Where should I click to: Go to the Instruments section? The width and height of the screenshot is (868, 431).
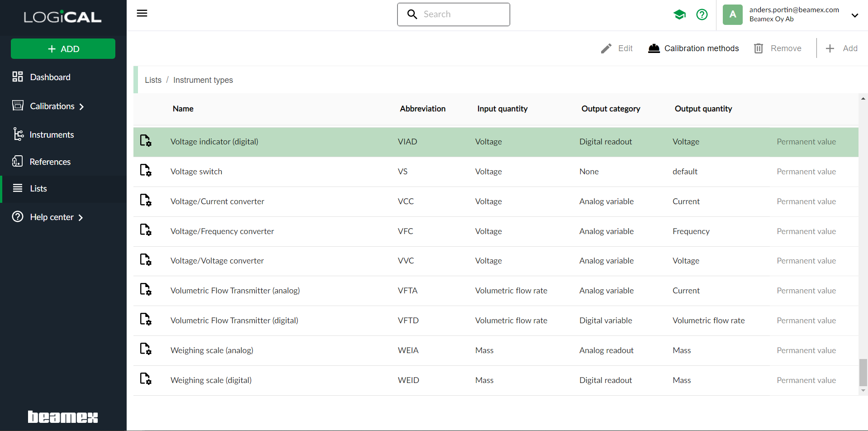pyautogui.click(x=51, y=134)
